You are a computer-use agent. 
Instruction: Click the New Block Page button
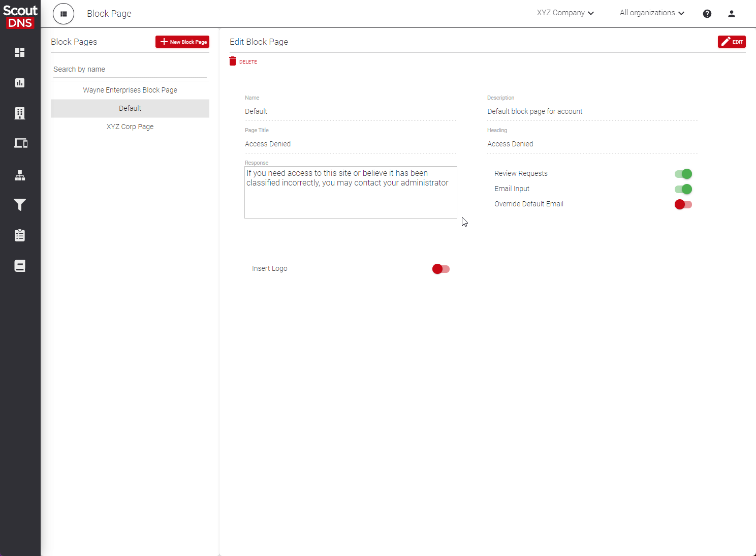click(x=182, y=42)
